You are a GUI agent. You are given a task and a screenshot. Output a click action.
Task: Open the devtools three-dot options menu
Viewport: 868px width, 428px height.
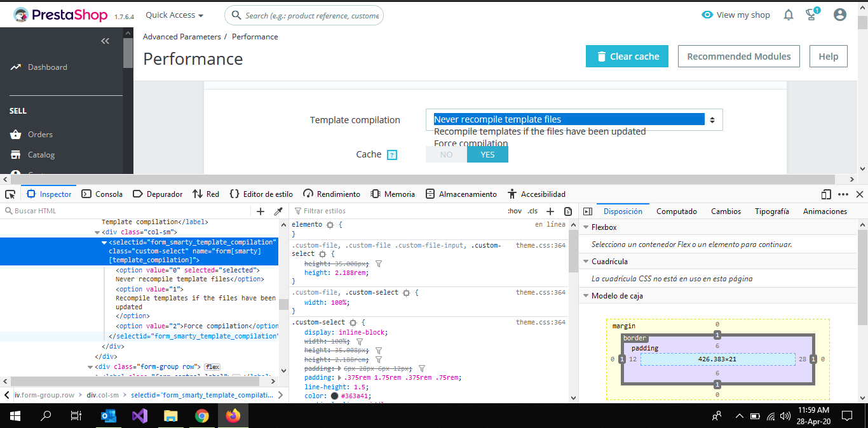pos(843,194)
